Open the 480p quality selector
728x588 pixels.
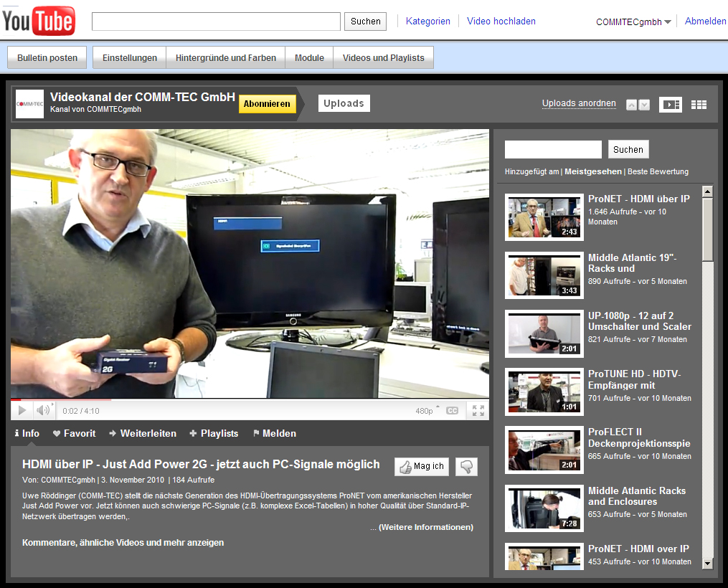427,411
